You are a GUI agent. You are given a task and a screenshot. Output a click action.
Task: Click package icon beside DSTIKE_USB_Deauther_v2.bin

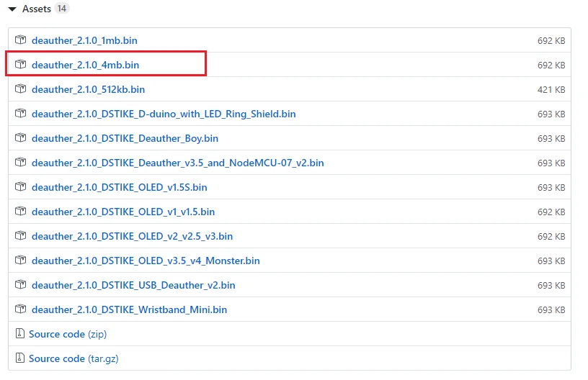click(x=21, y=284)
